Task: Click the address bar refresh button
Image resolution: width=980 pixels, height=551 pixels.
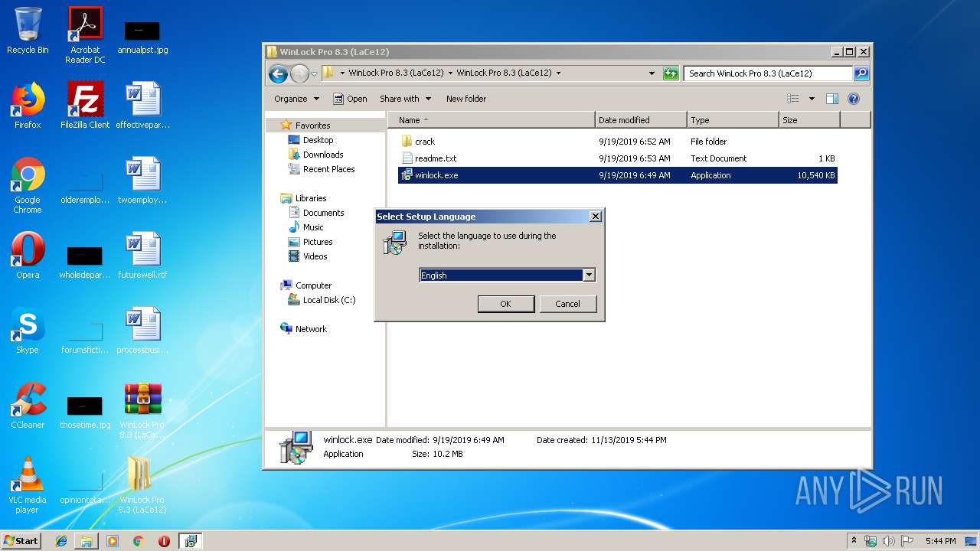Action: click(x=671, y=73)
